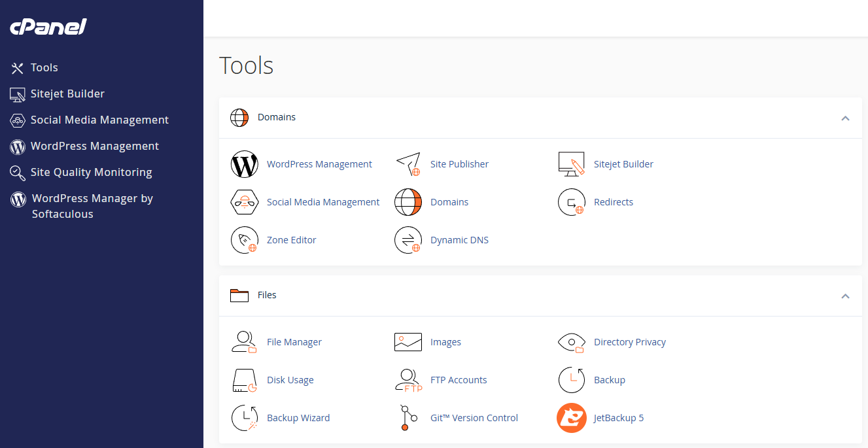Click the Images link
Viewport: 868px width, 448px height.
tap(445, 342)
